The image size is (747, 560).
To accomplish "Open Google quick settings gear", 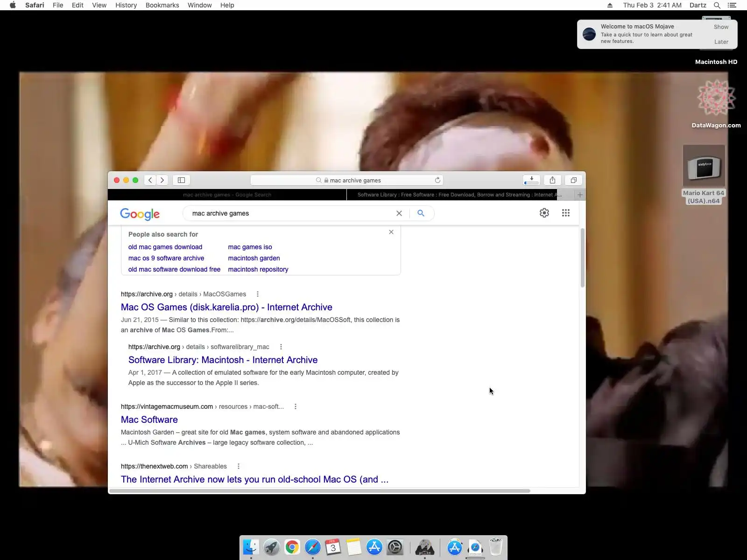I will tap(544, 213).
